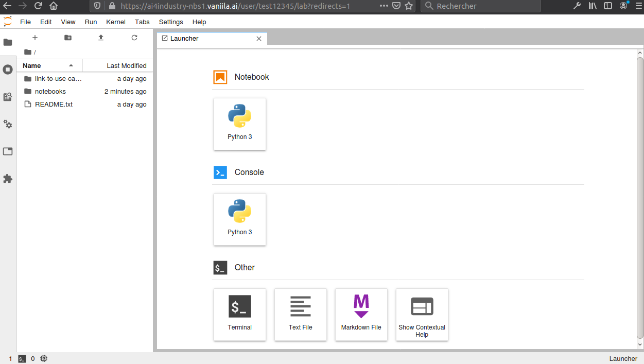
Task: Open the Settings menu
Action: point(171,22)
